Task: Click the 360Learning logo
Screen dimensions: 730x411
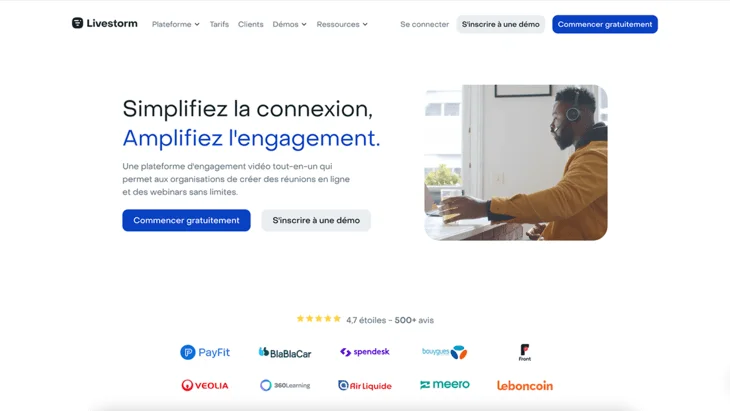Action: (285, 385)
